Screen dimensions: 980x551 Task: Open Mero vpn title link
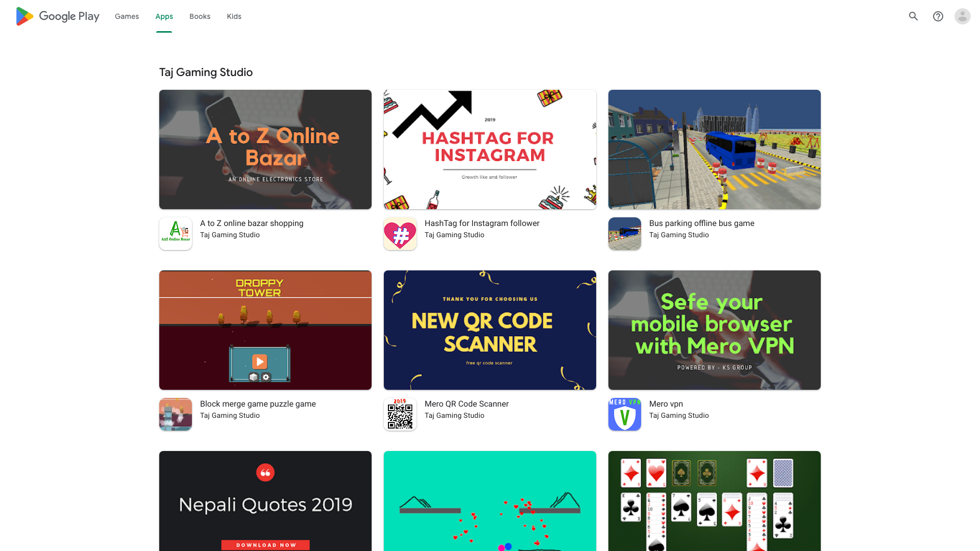tap(666, 404)
